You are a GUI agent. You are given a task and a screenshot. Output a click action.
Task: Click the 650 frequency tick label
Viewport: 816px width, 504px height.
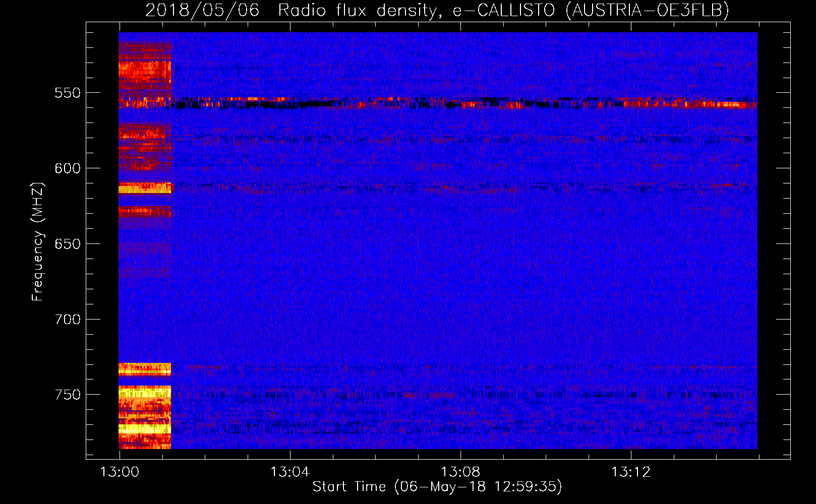tap(68, 244)
